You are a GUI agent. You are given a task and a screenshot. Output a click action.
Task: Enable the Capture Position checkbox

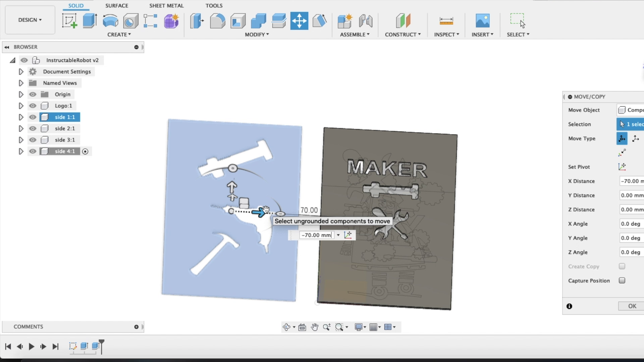point(622,281)
